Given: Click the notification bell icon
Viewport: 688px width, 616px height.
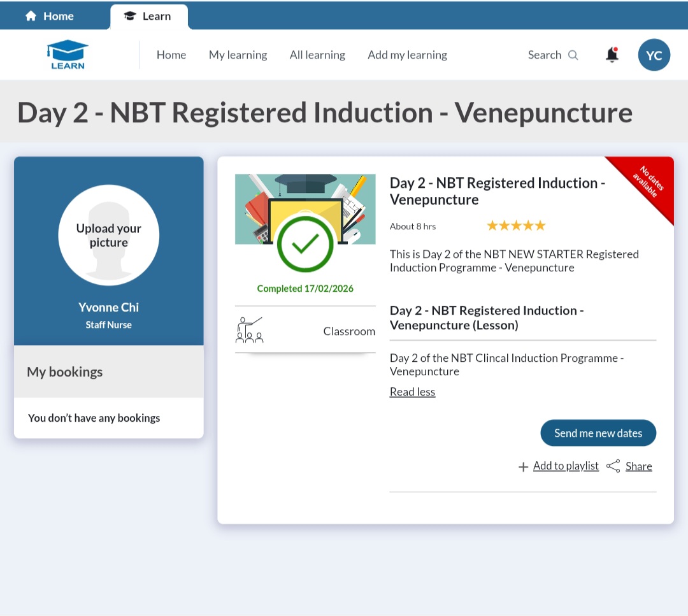Looking at the screenshot, I should [612, 55].
